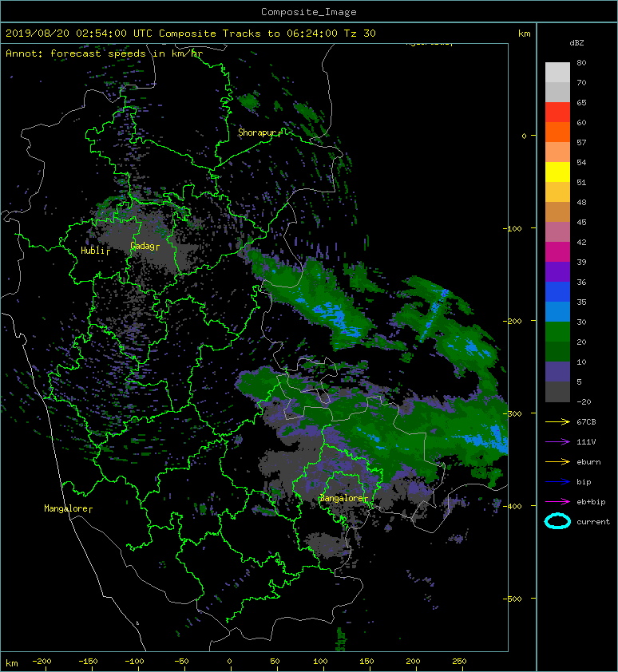Select the timestamp header '2019/08/20 02:54:00 UTC'

click(78, 34)
